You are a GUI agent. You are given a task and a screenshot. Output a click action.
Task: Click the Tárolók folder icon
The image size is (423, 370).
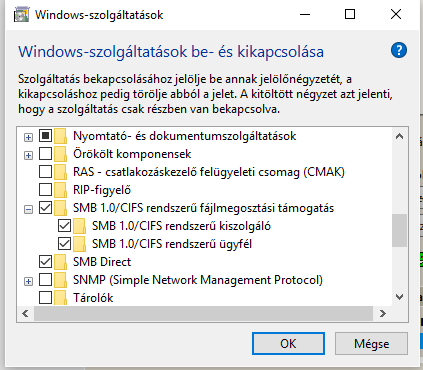pyautogui.click(x=61, y=298)
